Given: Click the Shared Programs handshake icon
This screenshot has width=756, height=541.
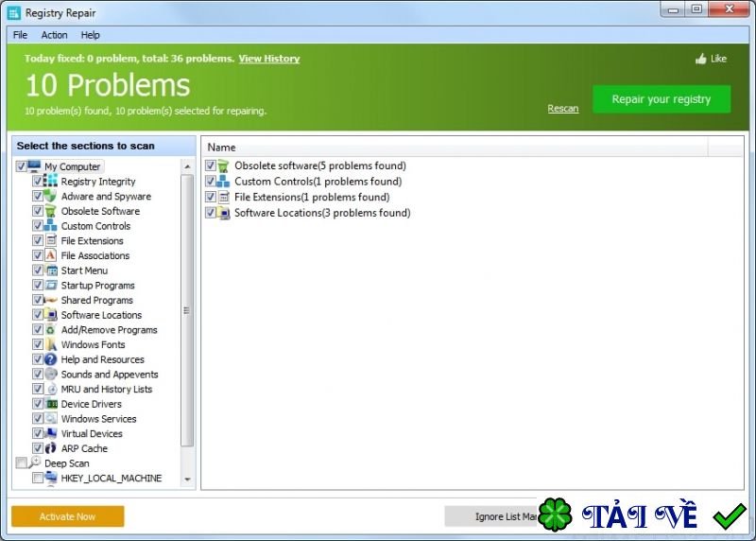Looking at the screenshot, I should click(51, 300).
